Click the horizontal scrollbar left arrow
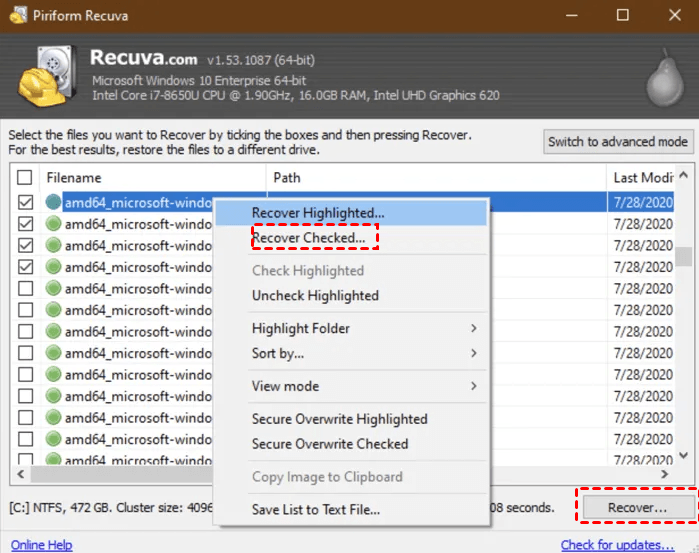Image resolution: width=699 pixels, height=553 pixels. [21, 474]
